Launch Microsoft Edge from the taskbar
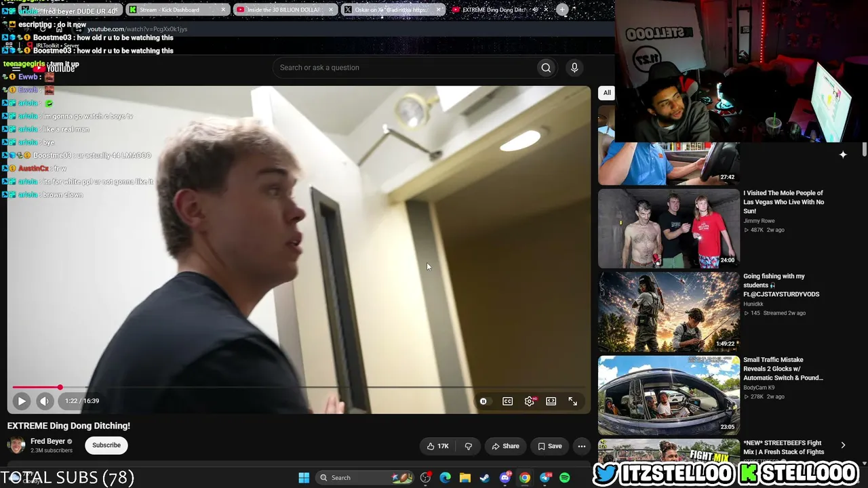Image resolution: width=868 pixels, height=488 pixels. (x=445, y=478)
